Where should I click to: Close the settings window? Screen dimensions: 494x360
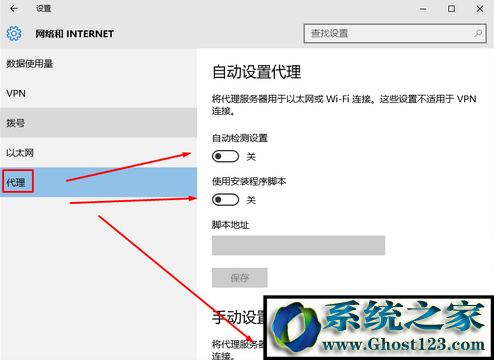(480, 9)
